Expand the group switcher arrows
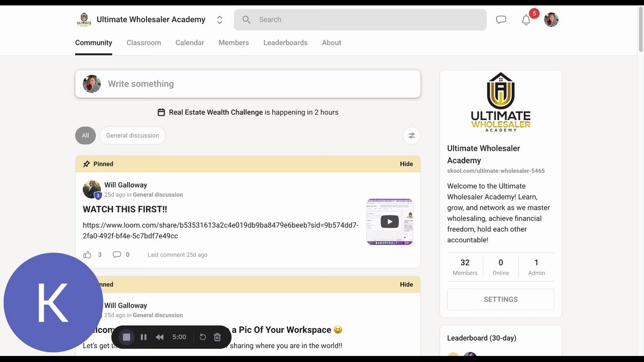The image size is (644, 362). pyautogui.click(x=219, y=20)
